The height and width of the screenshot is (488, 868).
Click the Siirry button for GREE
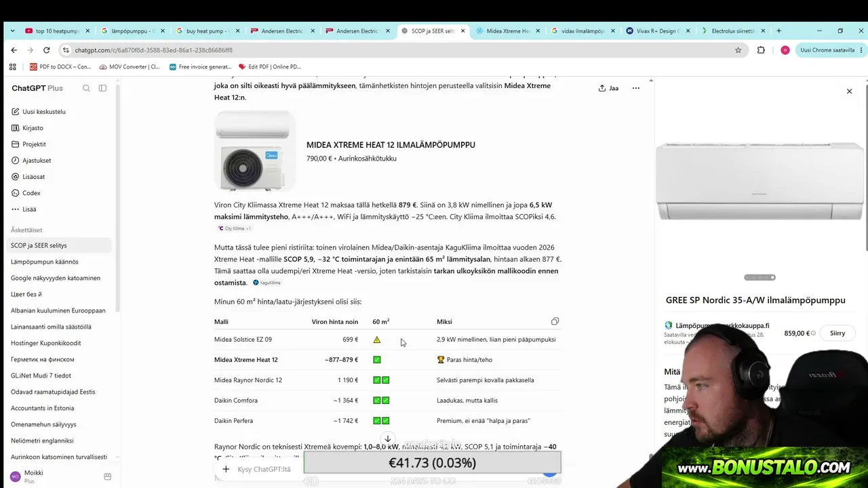(x=837, y=333)
